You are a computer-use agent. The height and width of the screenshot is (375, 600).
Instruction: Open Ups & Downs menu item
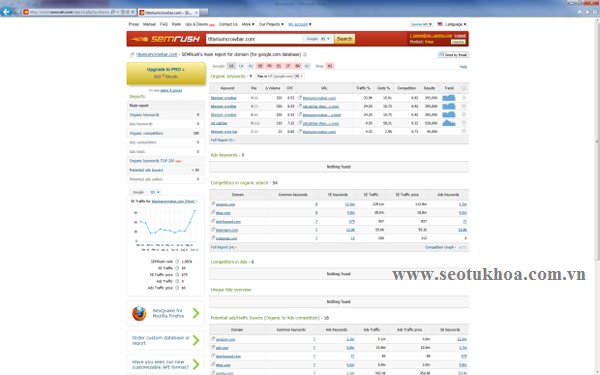197,24
